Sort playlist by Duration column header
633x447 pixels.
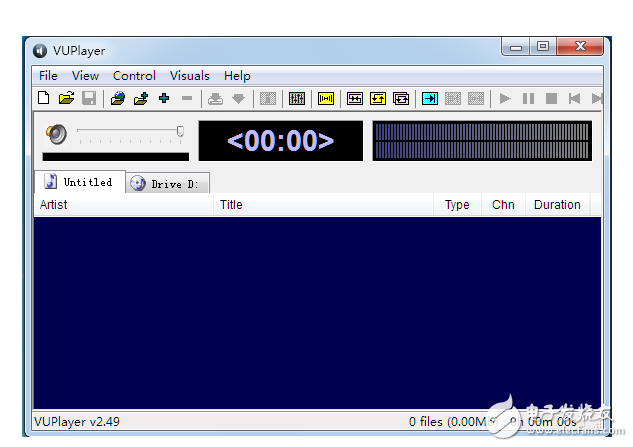pos(556,205)
